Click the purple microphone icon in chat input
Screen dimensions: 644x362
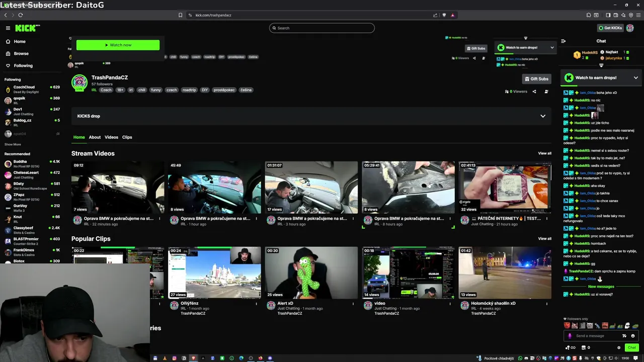tap(570, 336)
